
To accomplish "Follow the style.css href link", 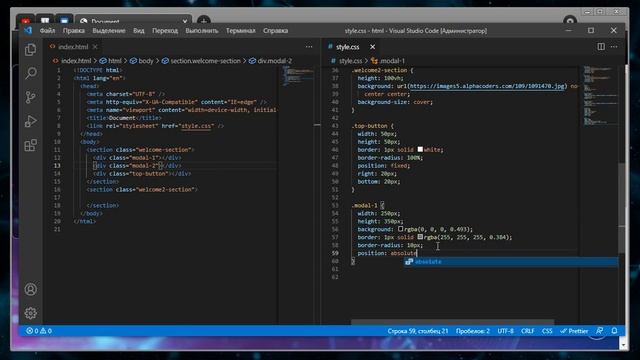I will [x=196, y=126].
